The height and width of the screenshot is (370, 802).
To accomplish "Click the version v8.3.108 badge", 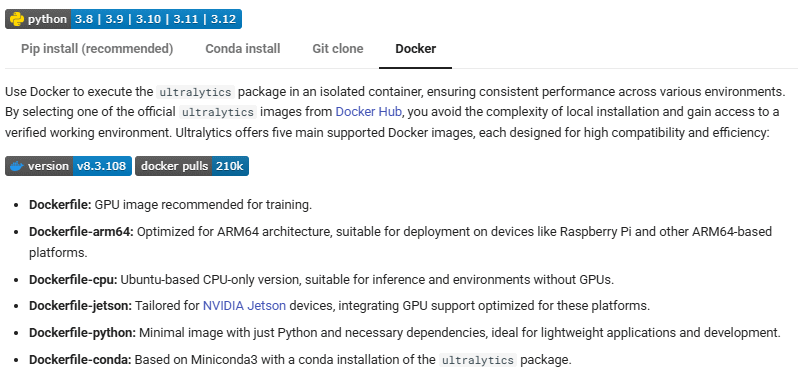I will [69, 166].
